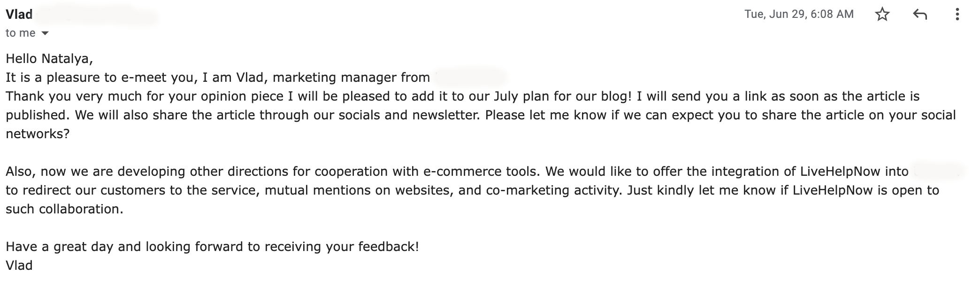Image resolution: width=980 pixels, height=298 pixels.
Task: Click the word 'networks?' in the body
Action: coord(38,134)
